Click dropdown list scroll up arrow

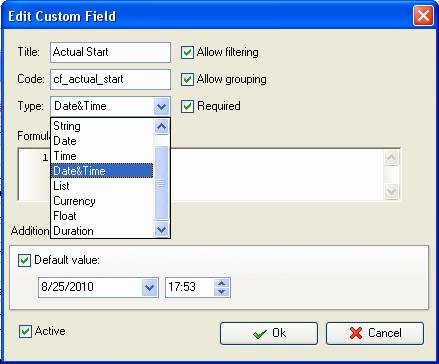(x=162, y=127)
